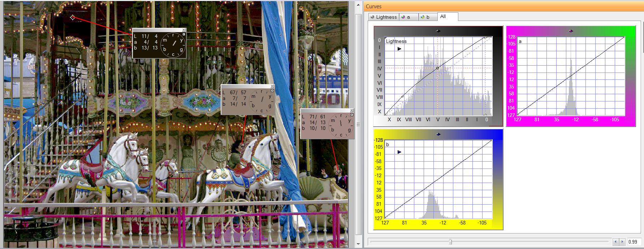644x249 pixels.
Task: Click the splitter grip between image and Curves panel
Action: click(x=358, y=125)
